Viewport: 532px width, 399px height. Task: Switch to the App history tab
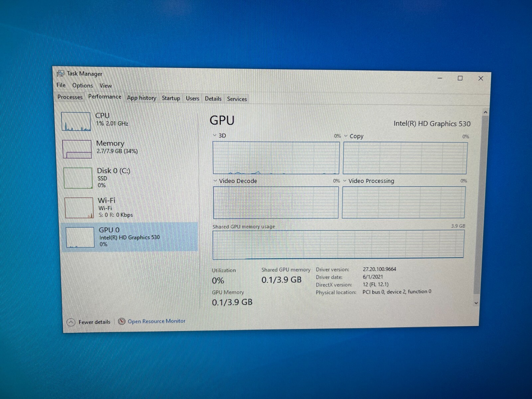point(141,98)
